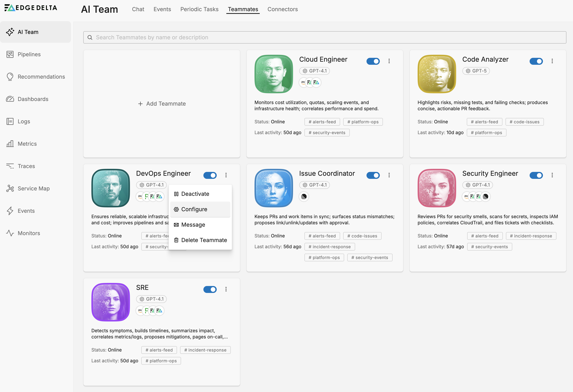The height and width of the screenshot is (392, 573).
Task: Open the Code Analyzer three-dot menu
Action: (x=552, y=61)
